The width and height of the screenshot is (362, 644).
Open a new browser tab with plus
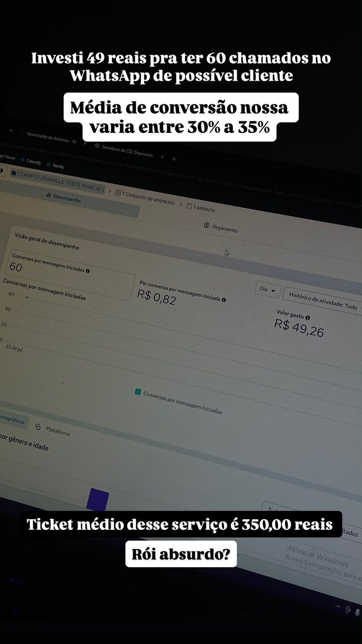tap(174, 159)
